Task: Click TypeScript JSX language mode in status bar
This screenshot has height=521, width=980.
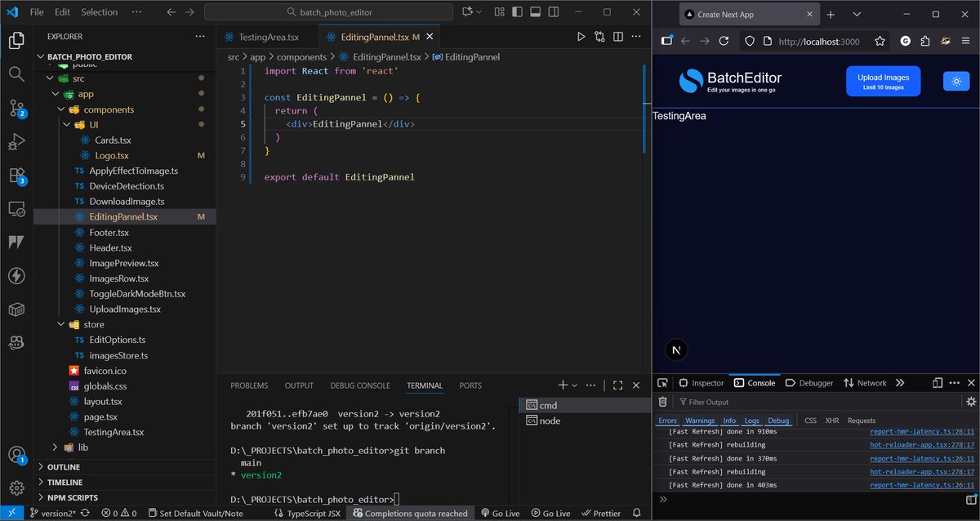Action: pos(307,513)
